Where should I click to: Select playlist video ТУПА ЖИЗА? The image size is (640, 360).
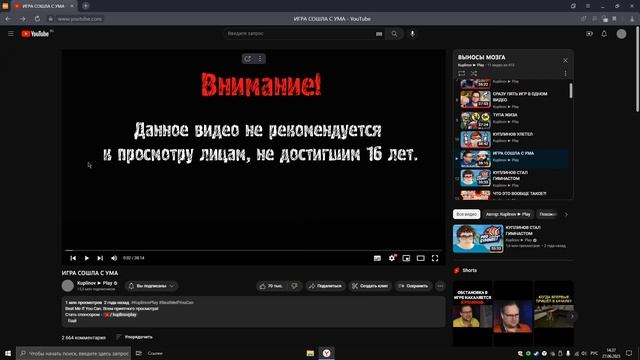(x=512, y=120)
